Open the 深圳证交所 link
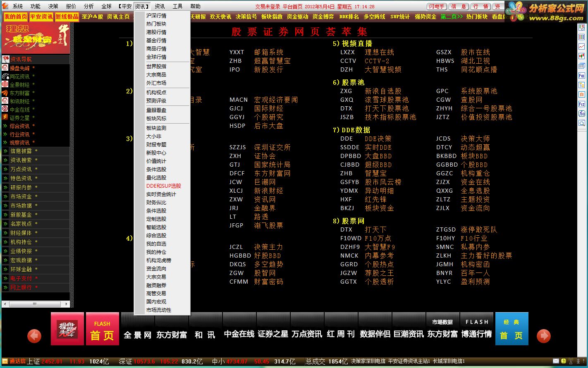Viewport: 588px width, 368px height. click(x=272, y=147)
